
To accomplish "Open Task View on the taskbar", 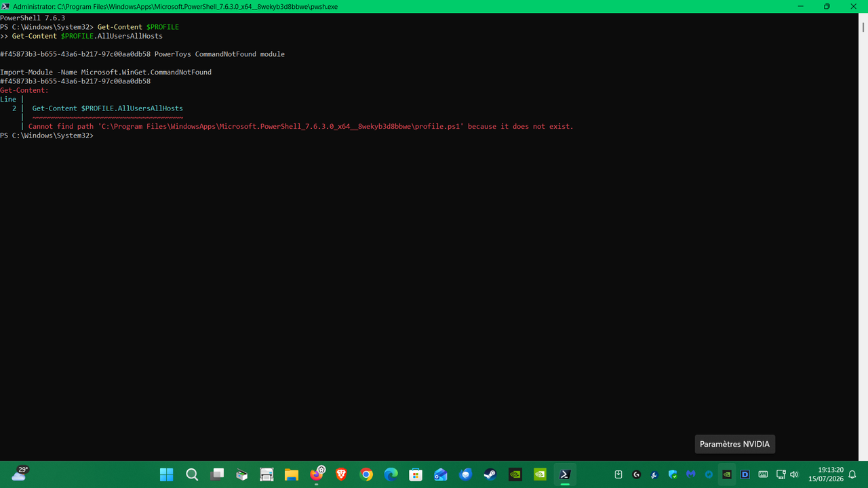I will [217, 474].
